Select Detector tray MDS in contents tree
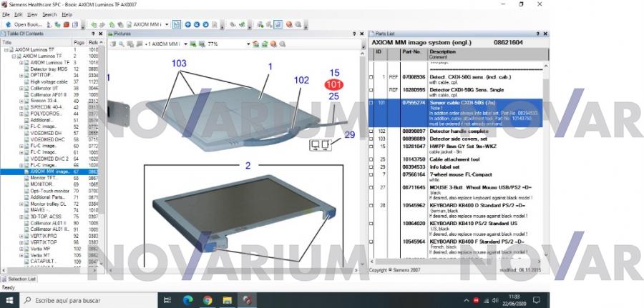This screenshot has width=644, height=308. (49, 69)
